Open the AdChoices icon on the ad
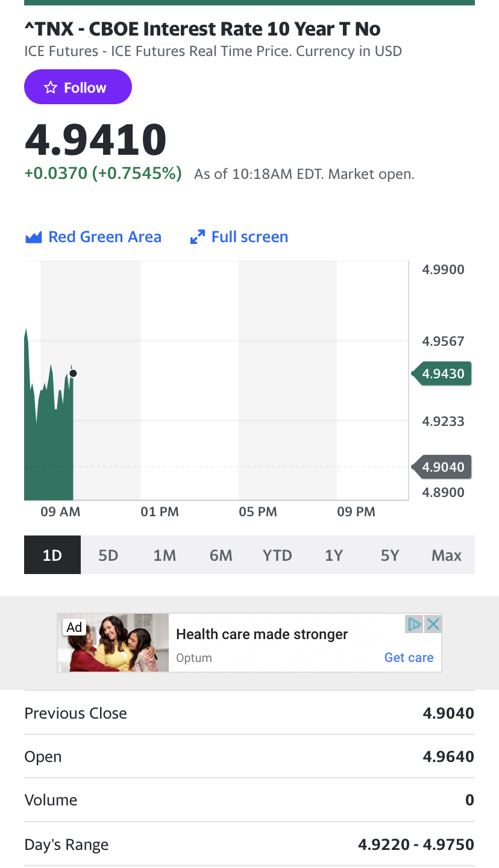 (x=414, y=624)
